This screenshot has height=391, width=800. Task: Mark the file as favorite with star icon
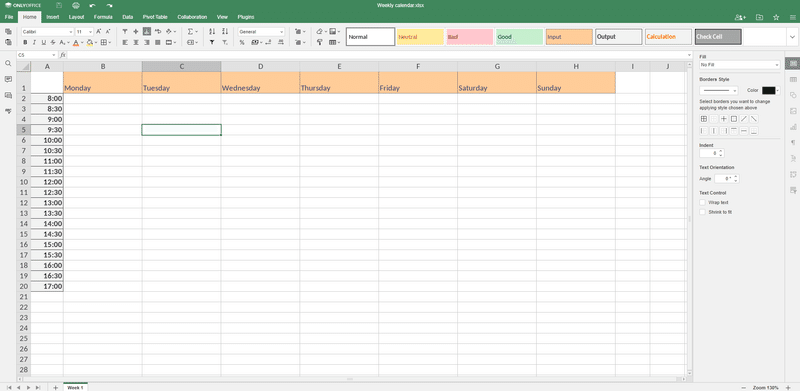776,17
